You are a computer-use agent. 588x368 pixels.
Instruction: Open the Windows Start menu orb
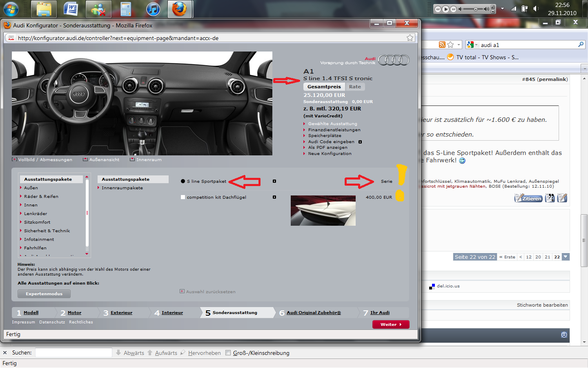pos(11,9)
